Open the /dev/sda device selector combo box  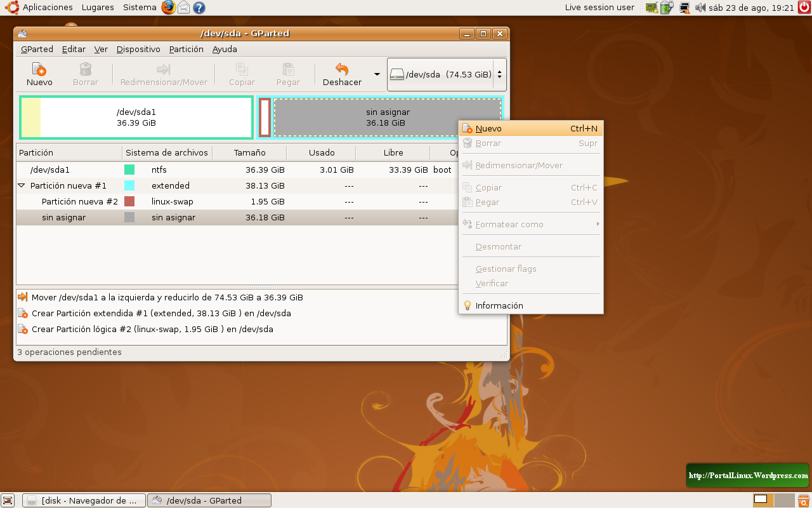click(x=447, y=74)
